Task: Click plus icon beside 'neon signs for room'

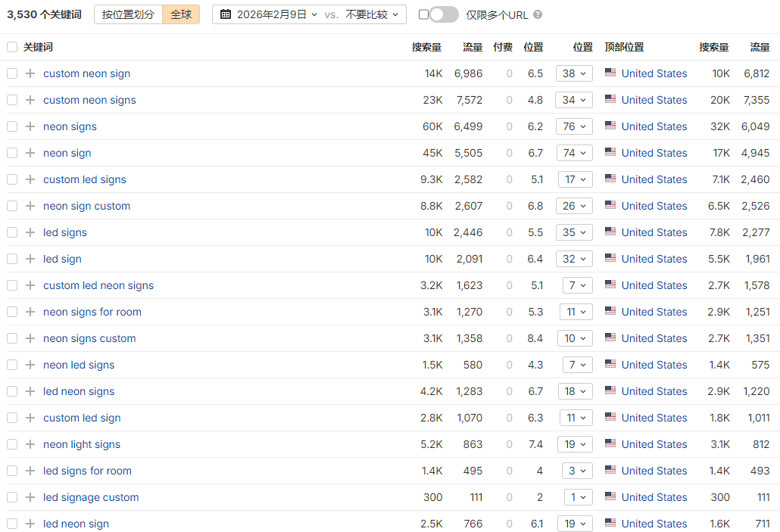Action: 30,312
